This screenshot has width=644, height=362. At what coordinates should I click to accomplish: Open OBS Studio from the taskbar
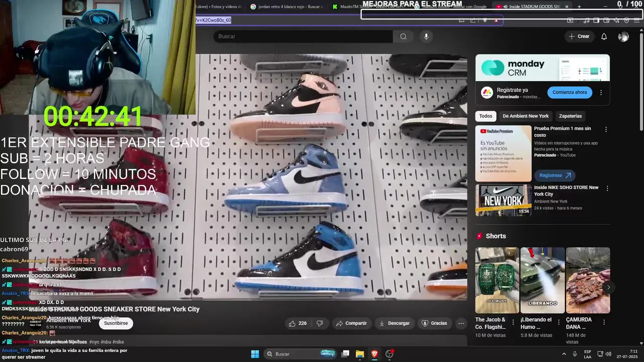[x=389, y=354]
